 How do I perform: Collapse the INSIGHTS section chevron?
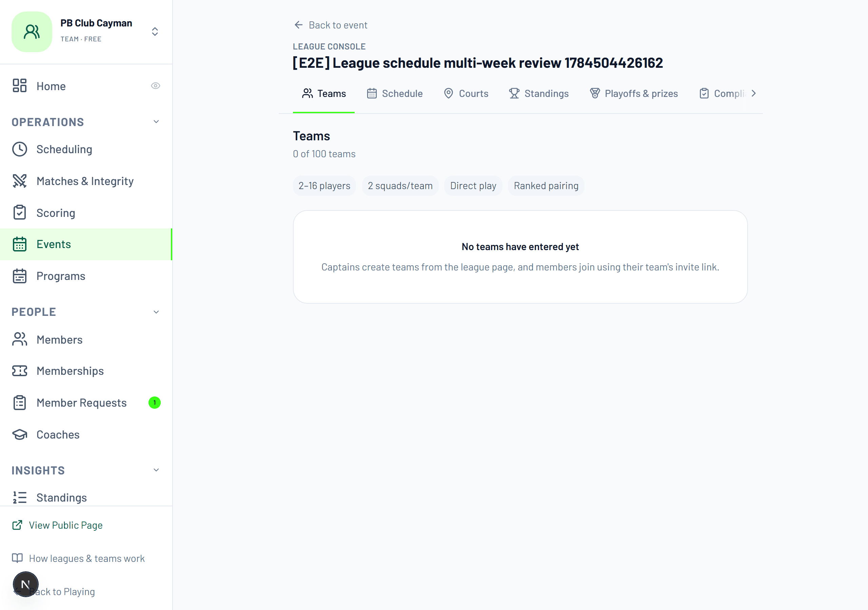pyautogui.click(x=156, y=470)
